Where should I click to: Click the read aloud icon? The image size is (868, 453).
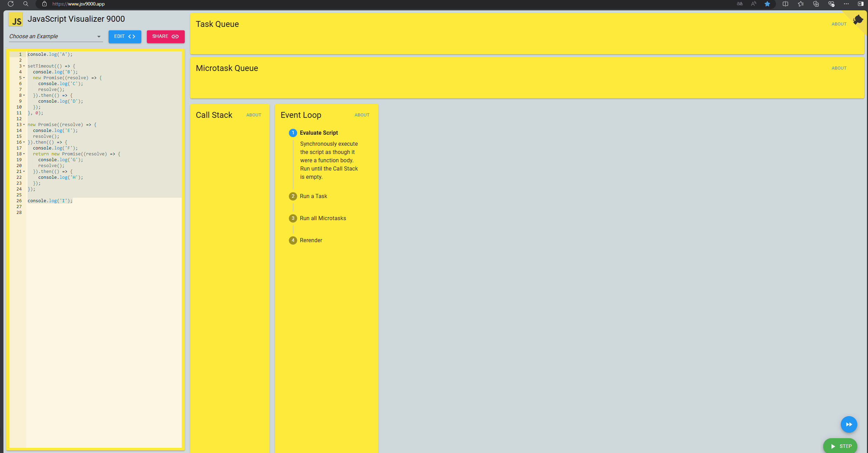[x=754, y=4]
